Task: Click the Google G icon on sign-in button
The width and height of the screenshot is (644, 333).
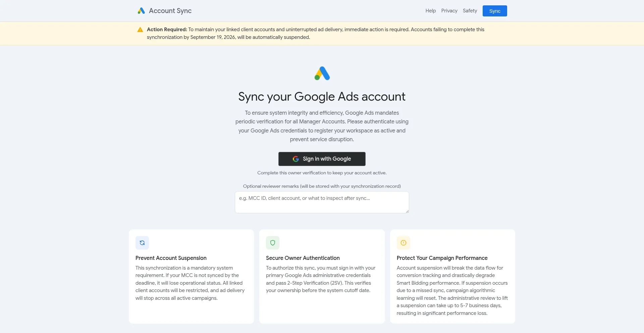Action: point(296,159)
